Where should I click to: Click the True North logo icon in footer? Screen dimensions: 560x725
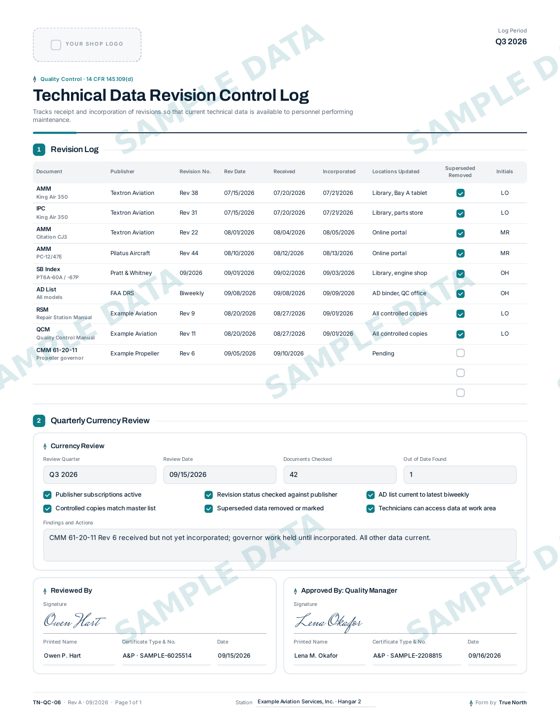point(471,702)
